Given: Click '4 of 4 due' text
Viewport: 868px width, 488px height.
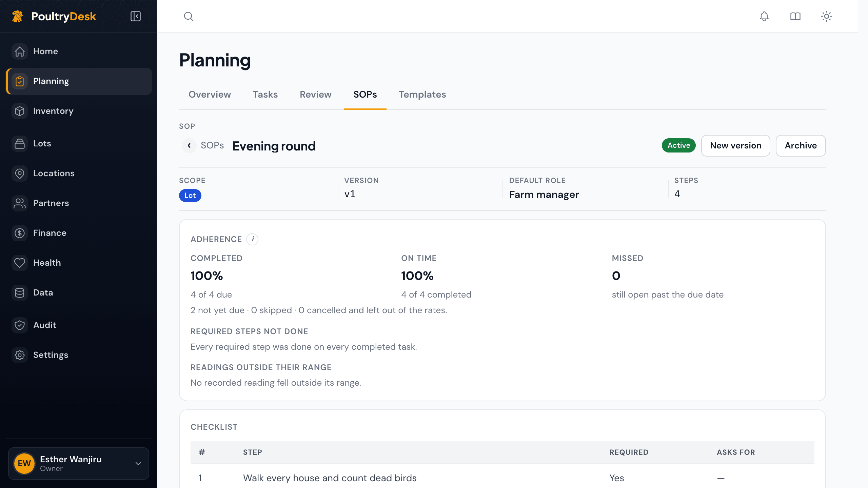Looking at the screenshot, I should [x=211, y=295].
